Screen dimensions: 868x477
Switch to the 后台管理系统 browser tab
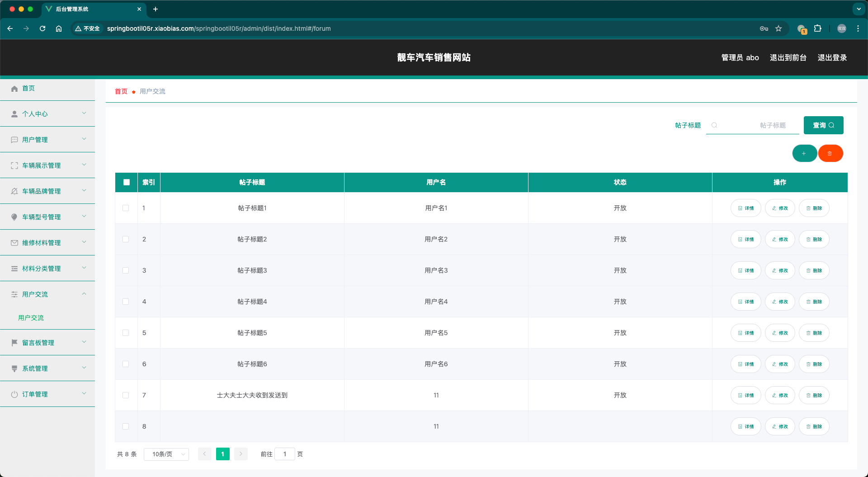pyautogui.click(x=94, y=9)
